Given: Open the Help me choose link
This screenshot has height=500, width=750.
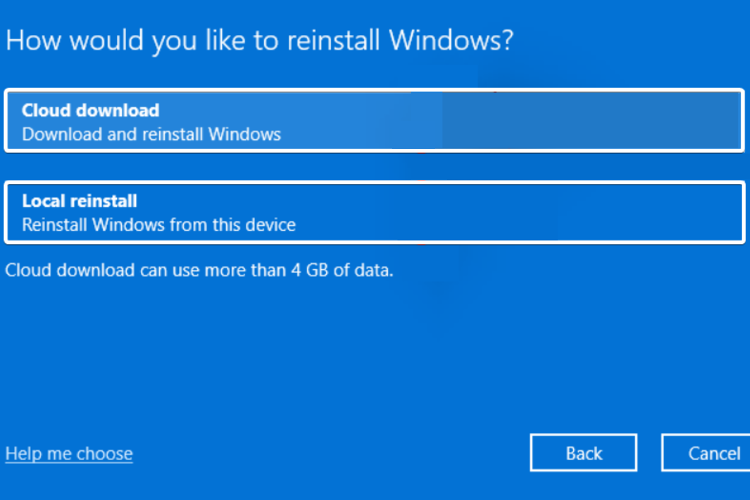Looking at the screenshot, I should pyautogui.click(x=69, y=453).
